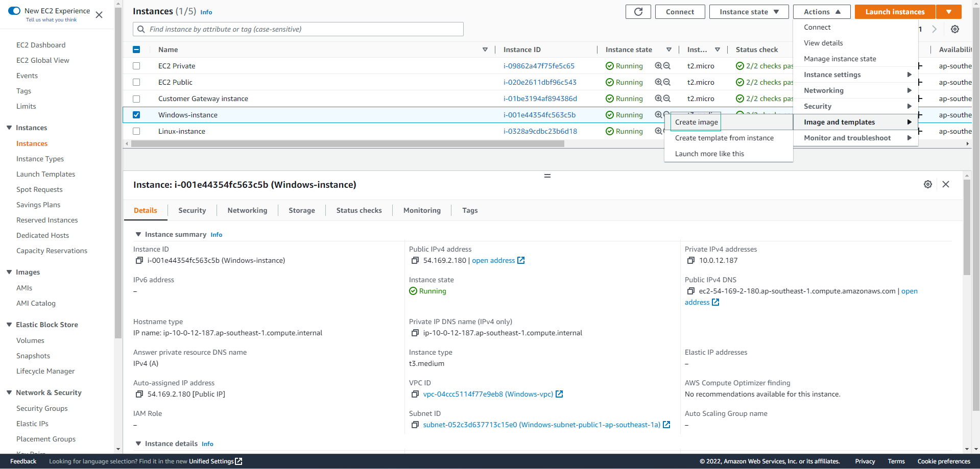Image resolution: width=980 pixels, height=469 pixels.
Task: Open EC2 preferences via the gear icon
Action: (954, 29)
